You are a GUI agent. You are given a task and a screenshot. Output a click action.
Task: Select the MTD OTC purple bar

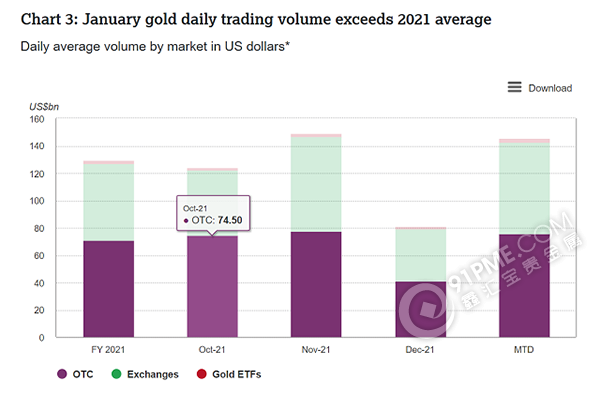coord(524,286)
